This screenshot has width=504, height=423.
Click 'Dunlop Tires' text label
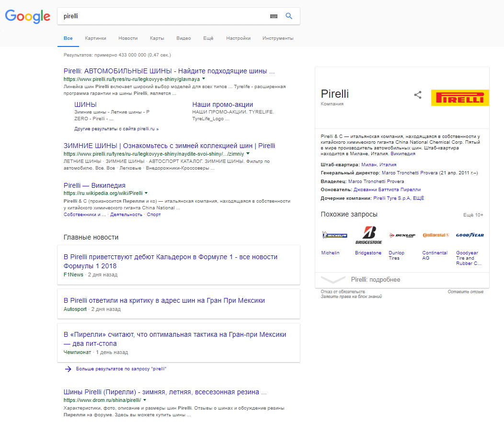[x=396, y=255]
